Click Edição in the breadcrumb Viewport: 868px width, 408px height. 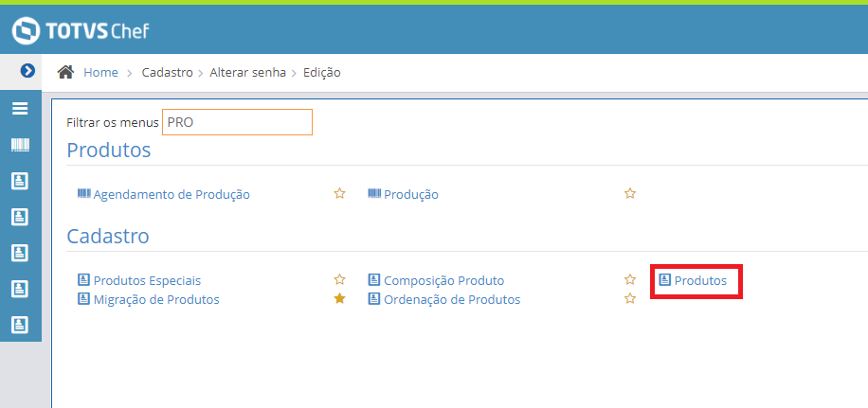pos(321,73)
